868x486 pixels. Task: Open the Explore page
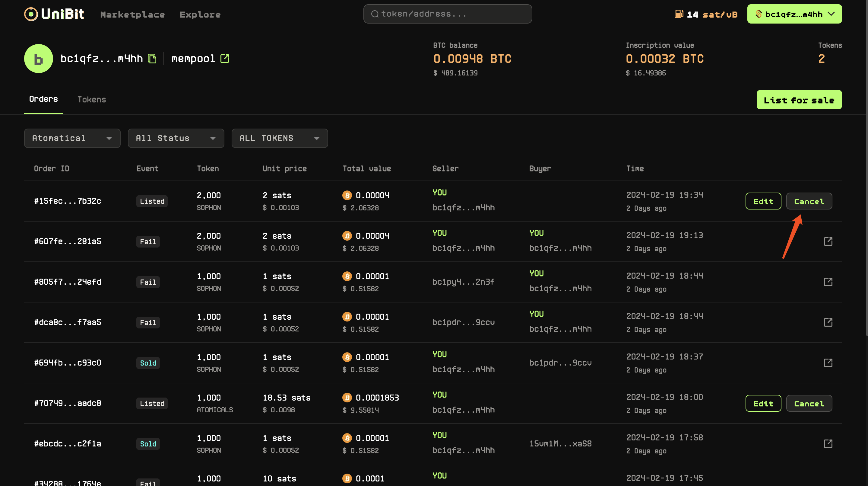pos(200,14)
